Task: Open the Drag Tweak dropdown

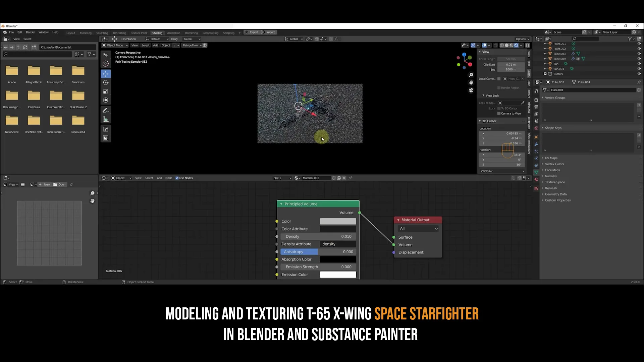Action: (192, 39)
